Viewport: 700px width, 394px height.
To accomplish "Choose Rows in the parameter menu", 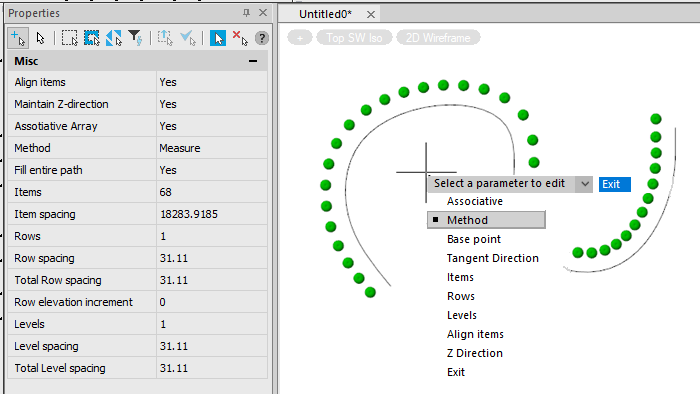I will tap(460, 296).
